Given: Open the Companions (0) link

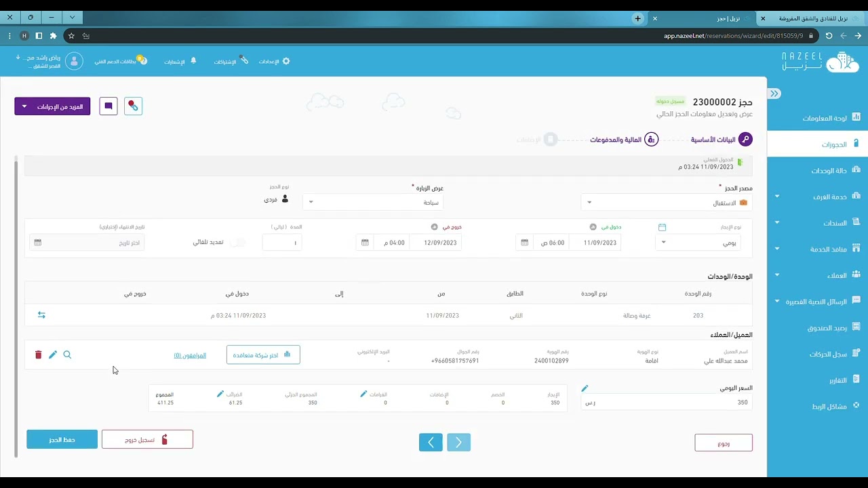Looking at the screenshot, I should (190, 355).
